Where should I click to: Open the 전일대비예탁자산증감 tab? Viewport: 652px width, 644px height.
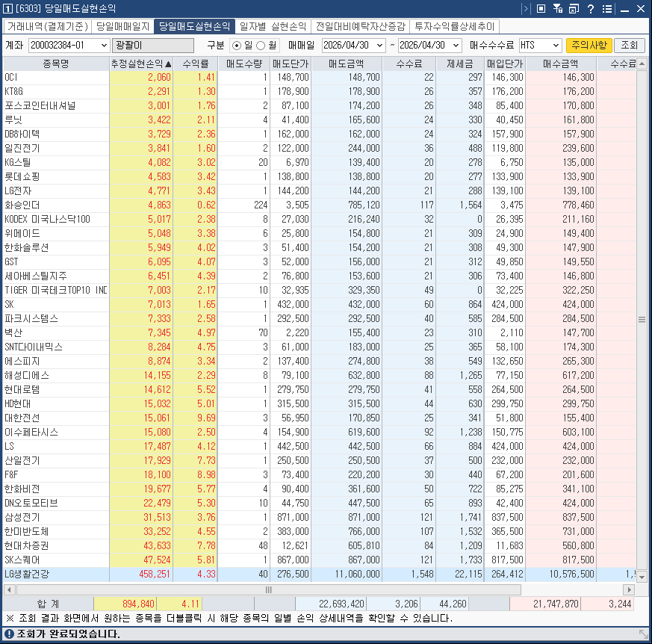pos(360,26)
